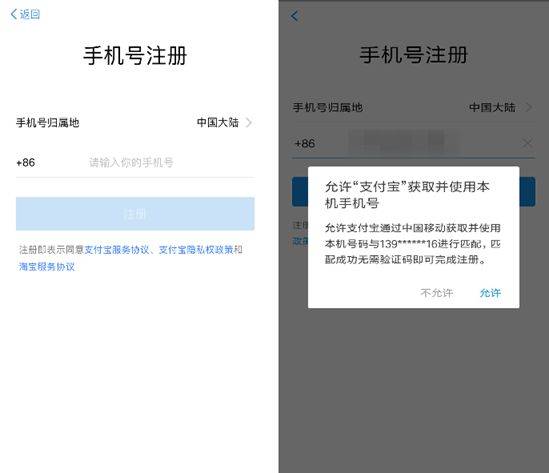The width and height of the screenshot is (549, 473).
Task: Click the +86 country code on right screen
Action: (305, 143)
